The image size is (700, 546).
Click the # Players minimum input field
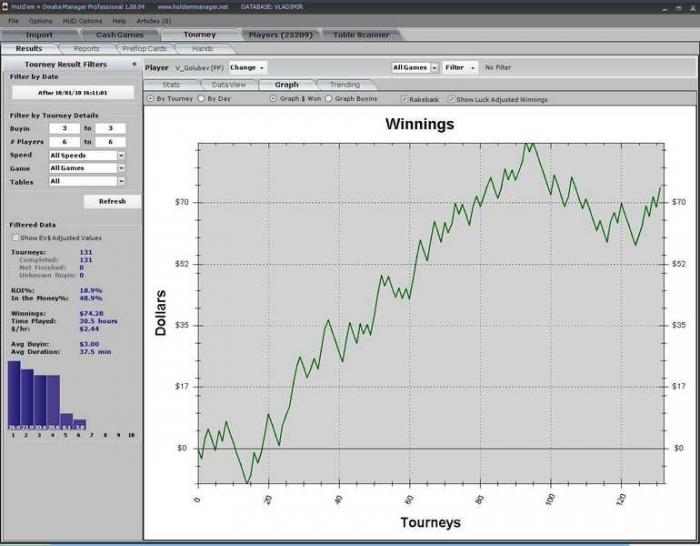[x=64, y=142]
